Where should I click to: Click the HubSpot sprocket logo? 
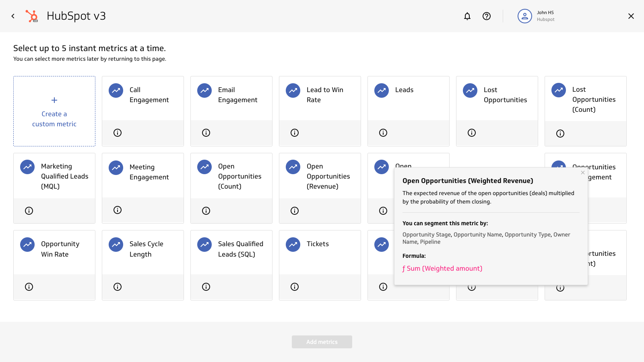32,16
